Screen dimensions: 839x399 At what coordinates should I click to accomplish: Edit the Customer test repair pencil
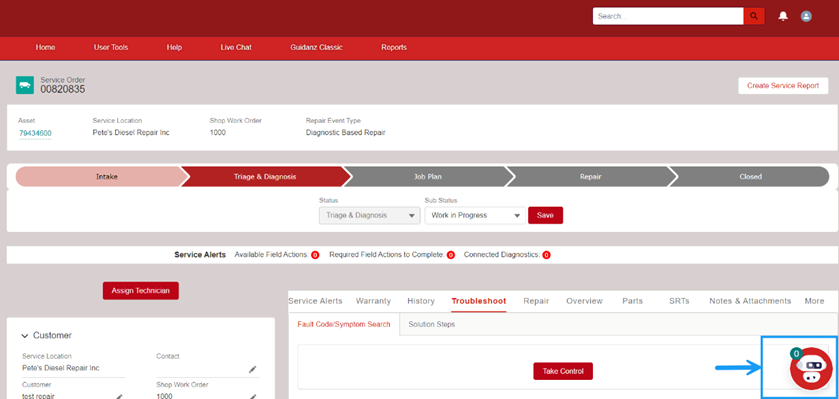pos(119,396)
